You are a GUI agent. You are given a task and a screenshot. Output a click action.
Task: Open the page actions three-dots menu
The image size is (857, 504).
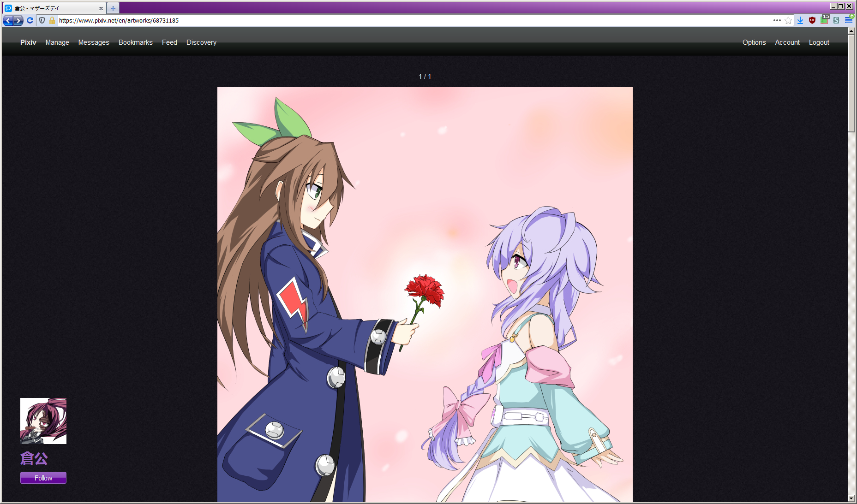click(x=777, y=20)
